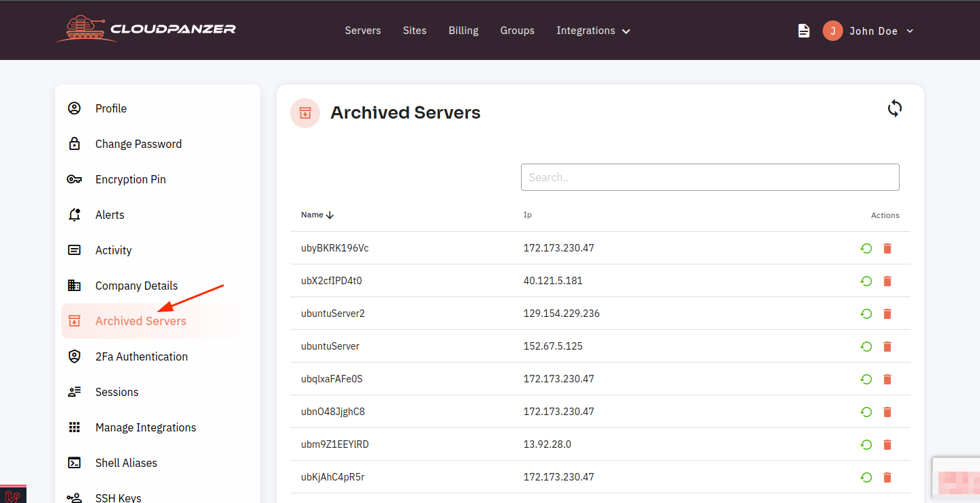Click the key icon for Encryption Pin
980x503 pixels.
[x=74, y=179]
